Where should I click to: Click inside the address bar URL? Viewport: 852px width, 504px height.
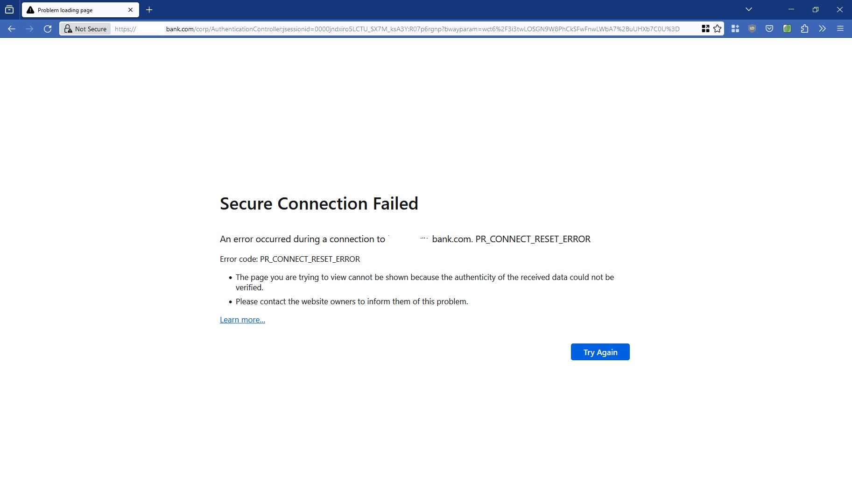(x=327, y=28)
